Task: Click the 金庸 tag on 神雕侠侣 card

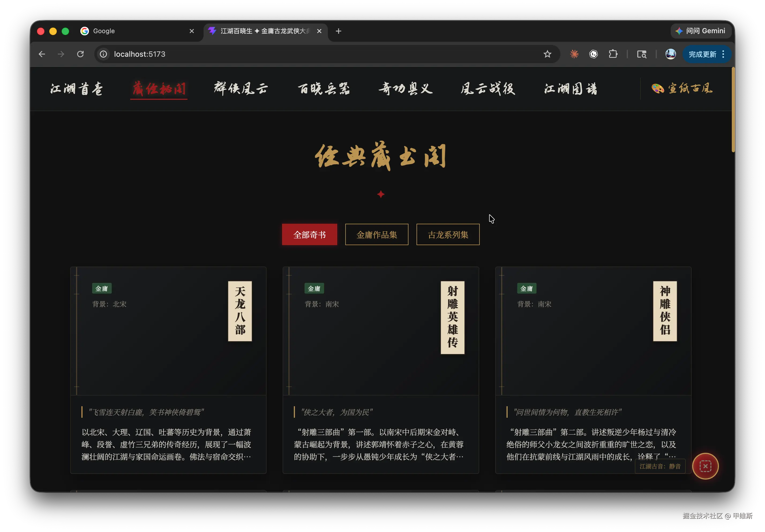Action: 526,288
